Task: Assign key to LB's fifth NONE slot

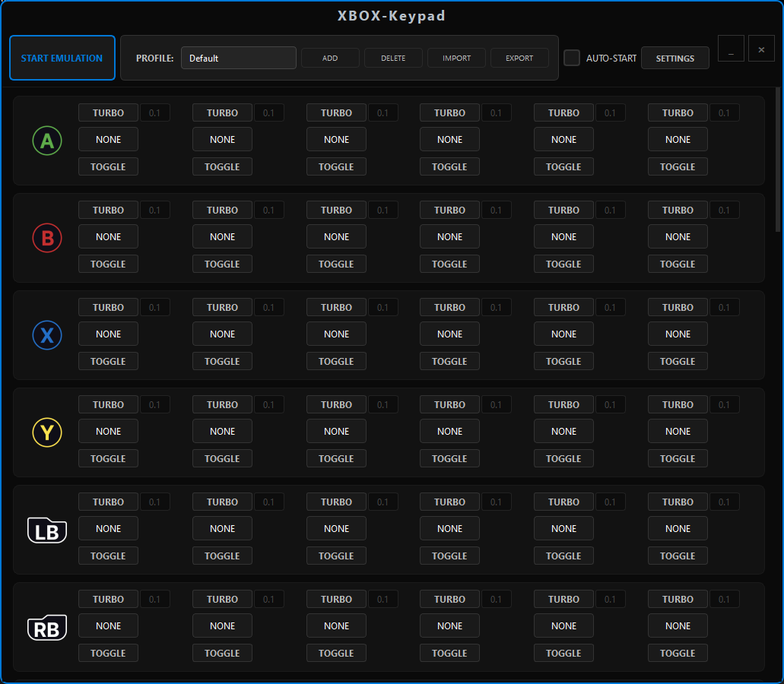Action: coord(563,529)
